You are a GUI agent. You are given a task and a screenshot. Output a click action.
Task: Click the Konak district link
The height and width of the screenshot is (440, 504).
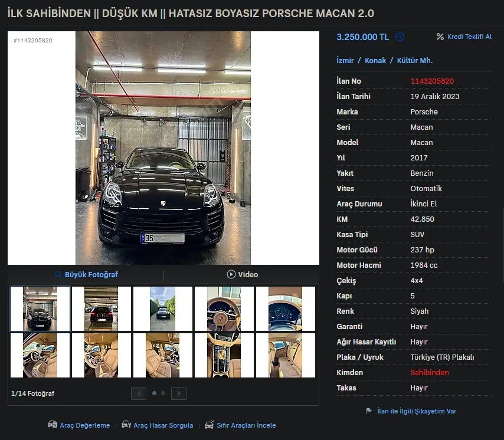pyautogui.click(x=375, y=60)
